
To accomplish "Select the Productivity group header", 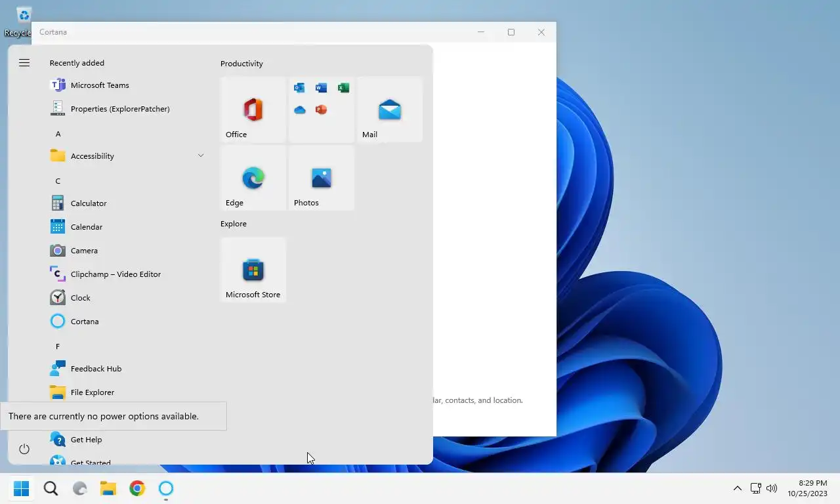I will tap(241, 64).
